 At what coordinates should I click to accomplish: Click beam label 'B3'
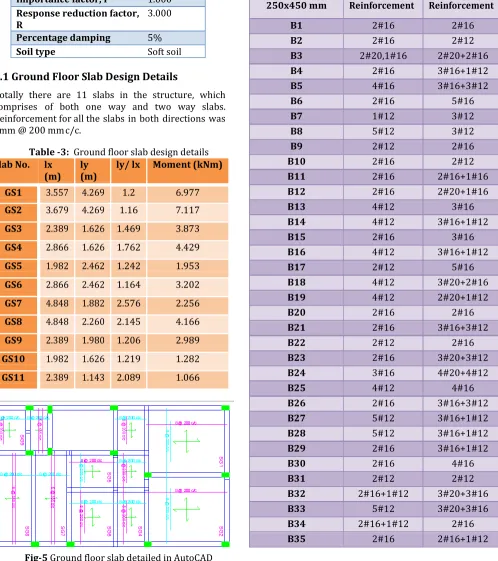[296, 56]
